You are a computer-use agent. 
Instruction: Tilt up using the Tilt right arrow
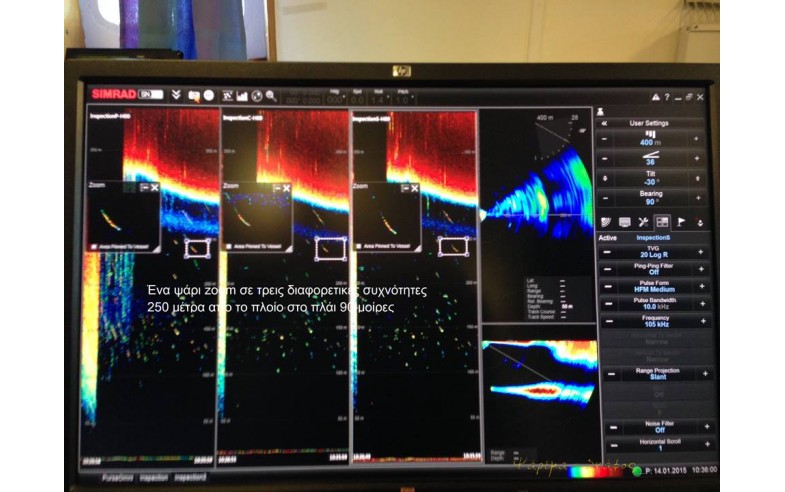[697, 178]
